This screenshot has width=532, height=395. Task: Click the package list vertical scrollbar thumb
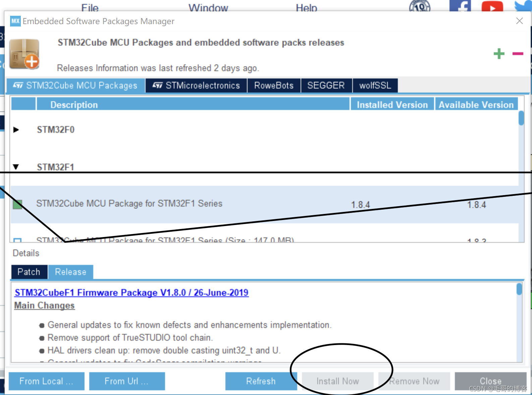[x=521, y=118]
